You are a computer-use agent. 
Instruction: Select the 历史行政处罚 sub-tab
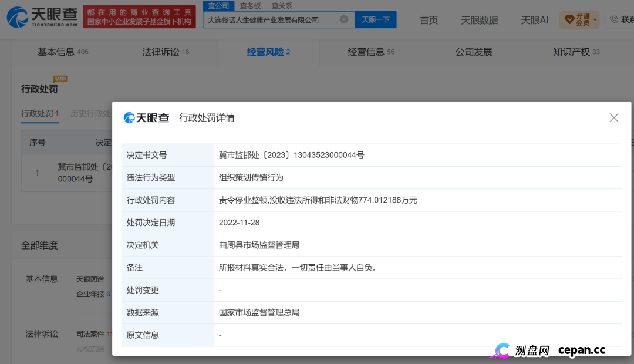tap(91, 114)
